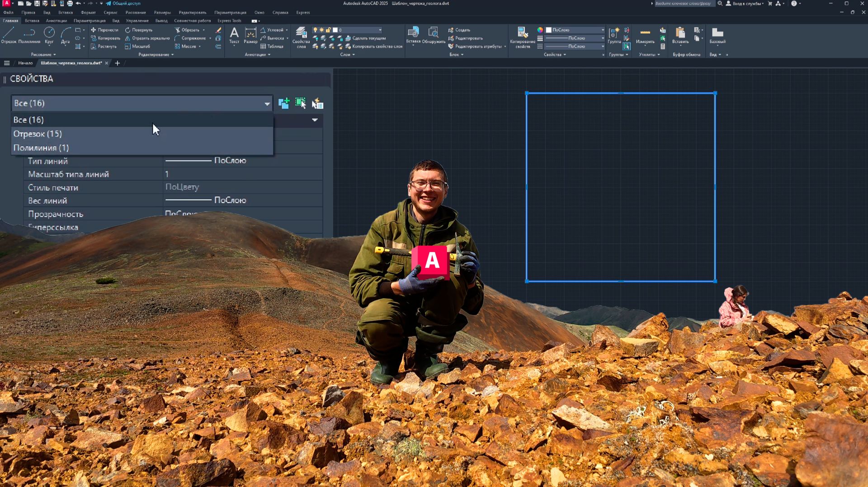Switch to the Начало document tab
This screenshot has width=868, height=487.
tap(25, 63)
